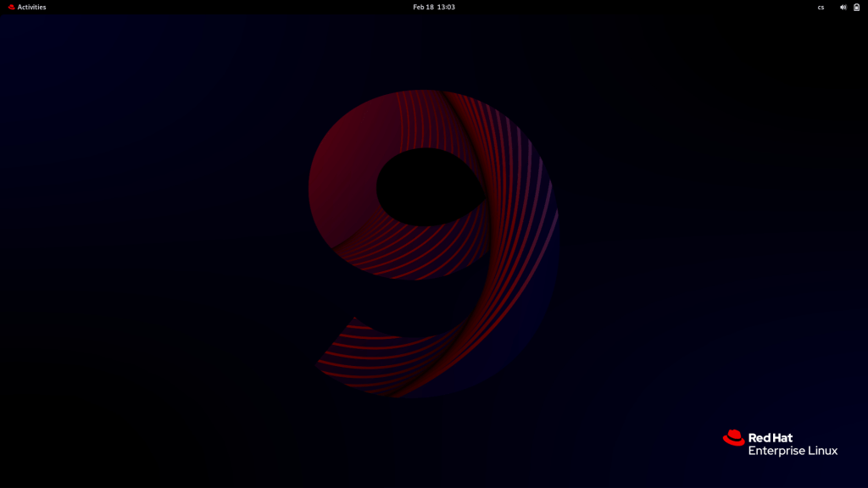Viewport: 868px width, 488px height.
Task: Open the calendar from the Feb 18 date
Action: click(x=422, y=7)
